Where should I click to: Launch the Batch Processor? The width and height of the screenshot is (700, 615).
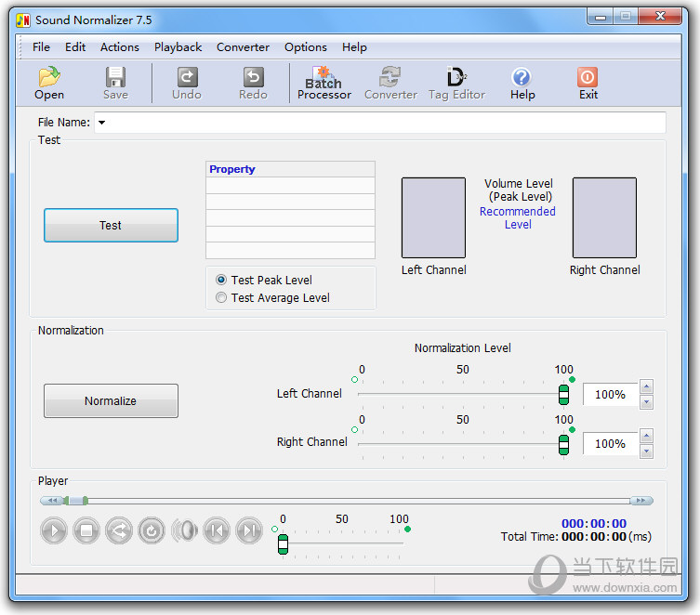click(324, 83)
